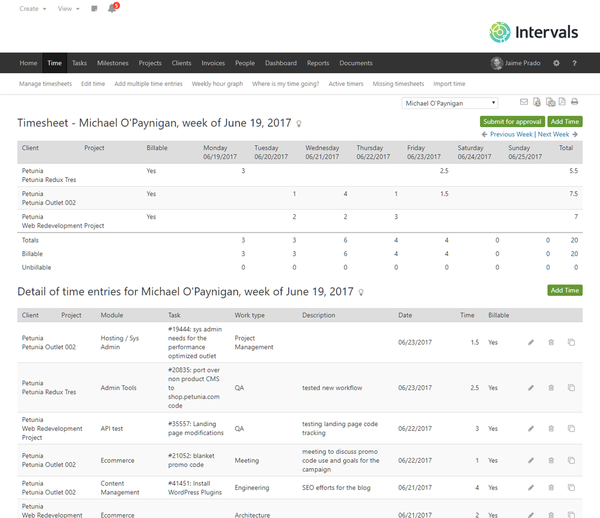This screenshot has width=600, height=518.
Task: Click the Wednesday 06/21/2017 column header
Action: [322, 152]
